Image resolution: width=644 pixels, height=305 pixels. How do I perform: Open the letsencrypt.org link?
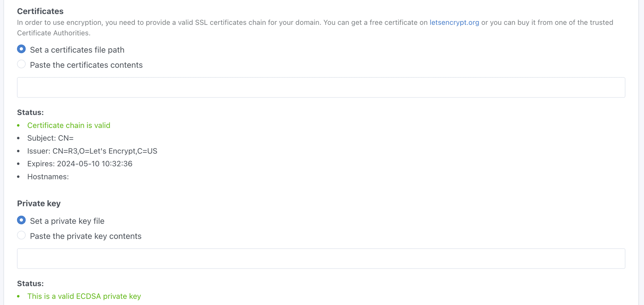point(454,22)
